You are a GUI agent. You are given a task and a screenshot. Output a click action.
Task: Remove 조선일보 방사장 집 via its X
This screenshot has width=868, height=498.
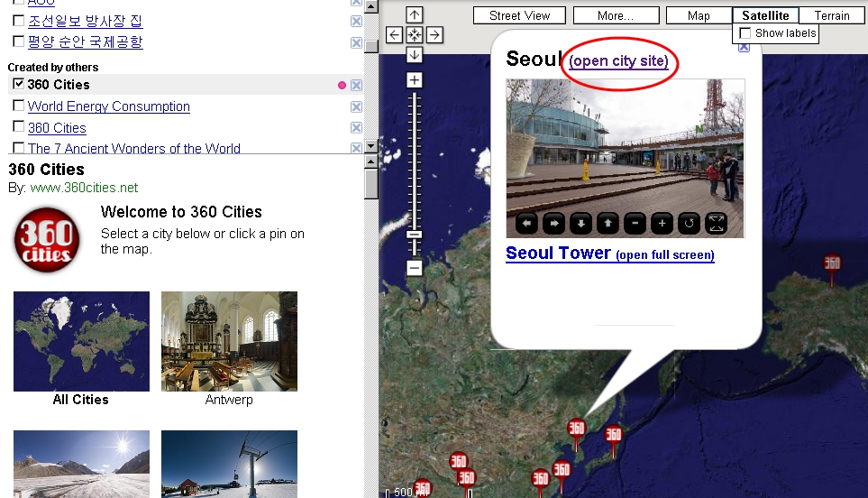pyautogui.click(x=357, y=21)
